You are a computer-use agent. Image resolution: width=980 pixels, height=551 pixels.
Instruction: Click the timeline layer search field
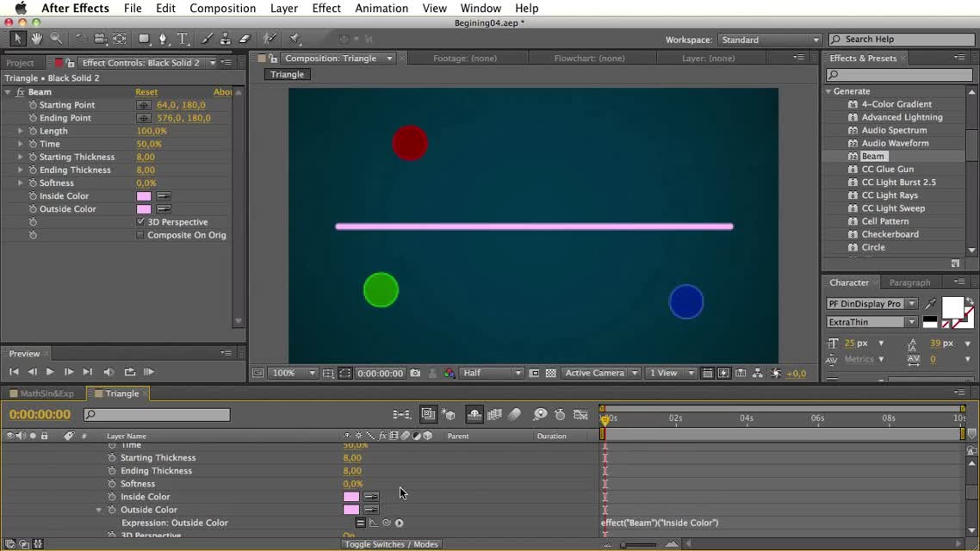coord(158,414)
